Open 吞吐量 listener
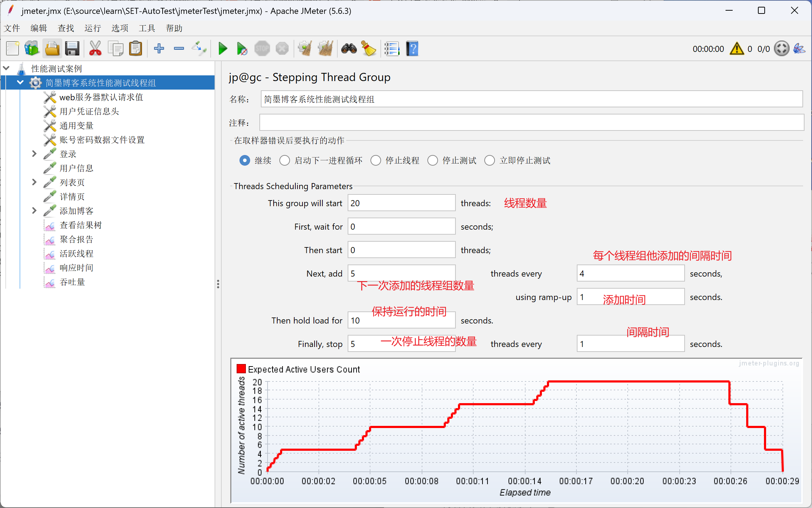The image size is (812, 508). (72, 282)
